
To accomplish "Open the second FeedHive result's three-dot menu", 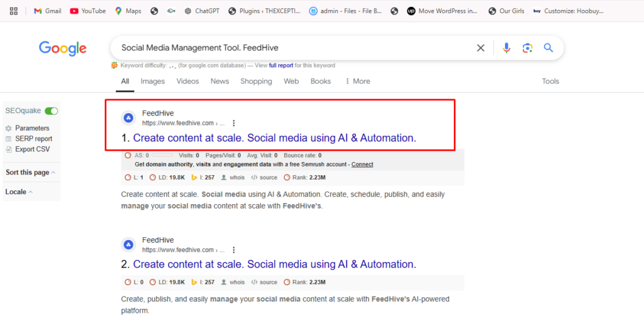I will [x=234, y=250].
